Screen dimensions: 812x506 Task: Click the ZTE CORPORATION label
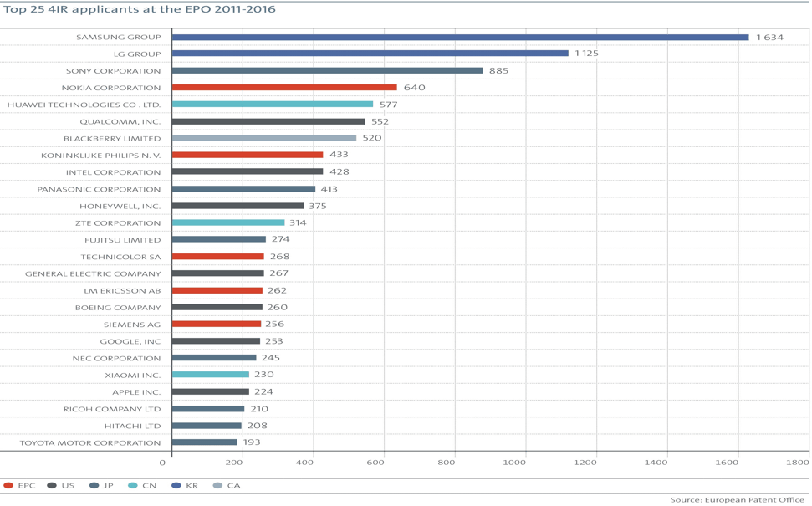118,223
